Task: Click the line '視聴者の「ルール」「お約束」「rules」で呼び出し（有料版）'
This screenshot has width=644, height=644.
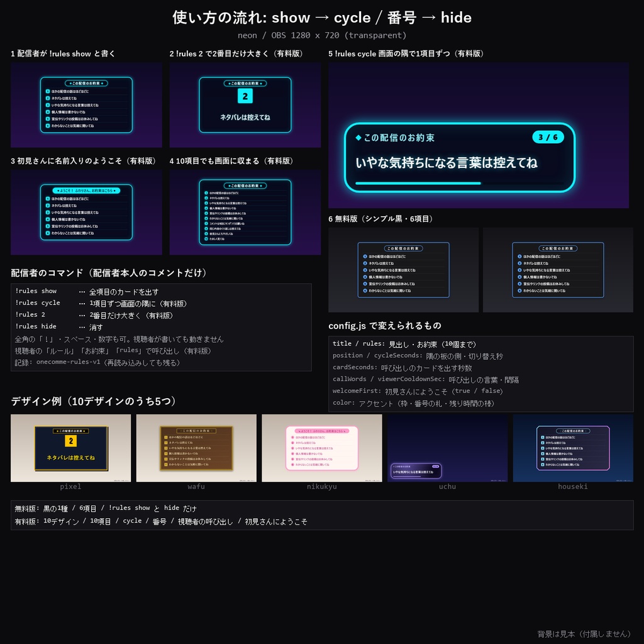Action: 114,351
